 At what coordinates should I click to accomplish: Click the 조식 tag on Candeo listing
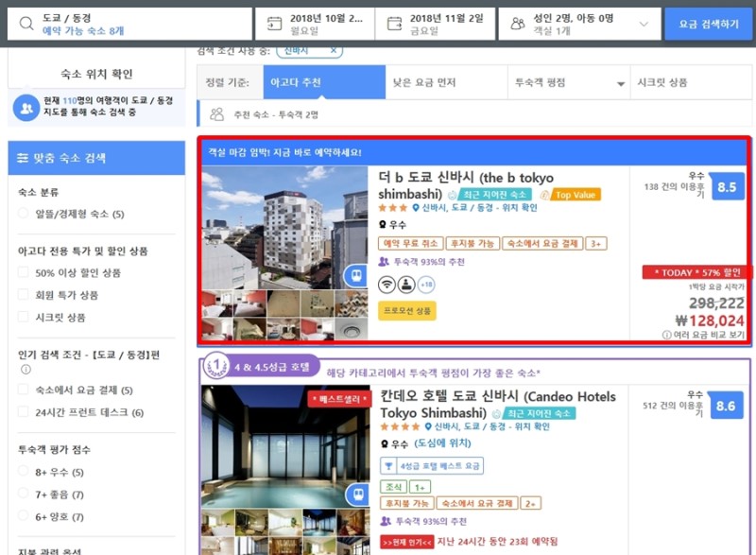pyautogui.click(x=394, y=487)
